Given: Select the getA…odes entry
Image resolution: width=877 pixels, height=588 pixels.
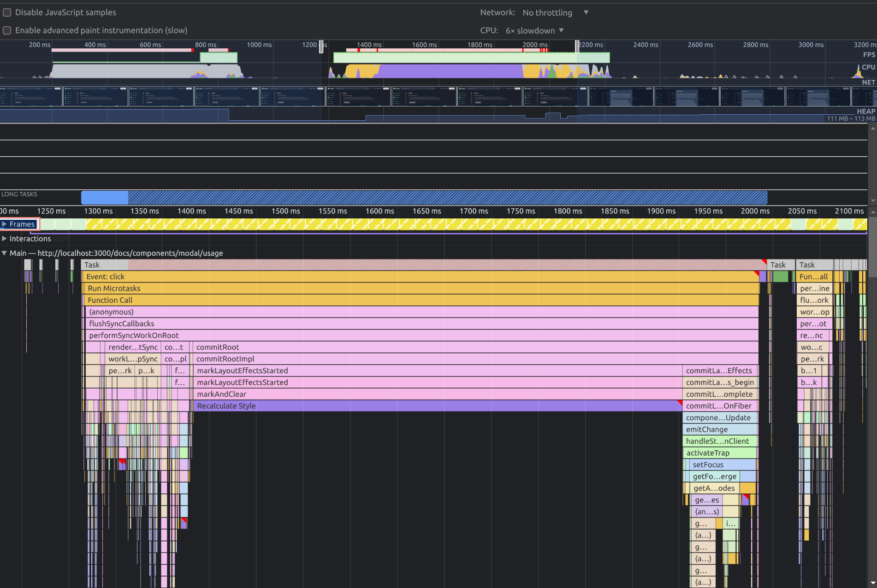Looking at the screenshot, I should (715, 488).
